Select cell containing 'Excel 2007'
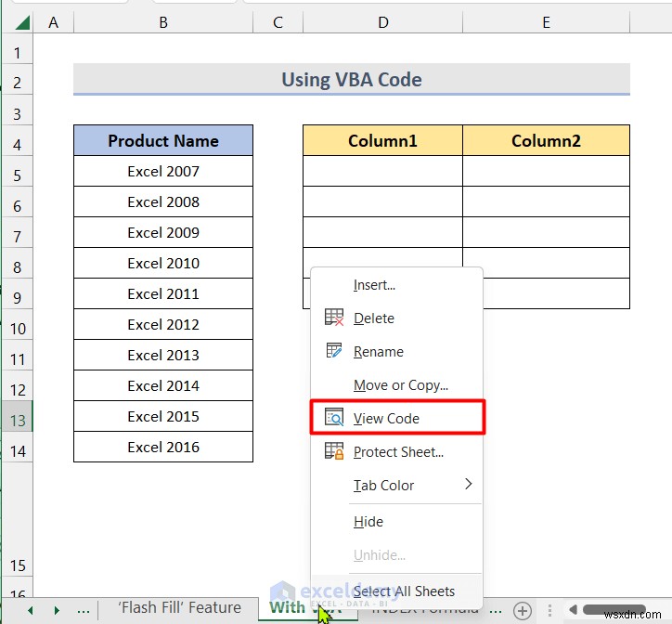This screenshot has width=672, height=624. coord(163,171)
